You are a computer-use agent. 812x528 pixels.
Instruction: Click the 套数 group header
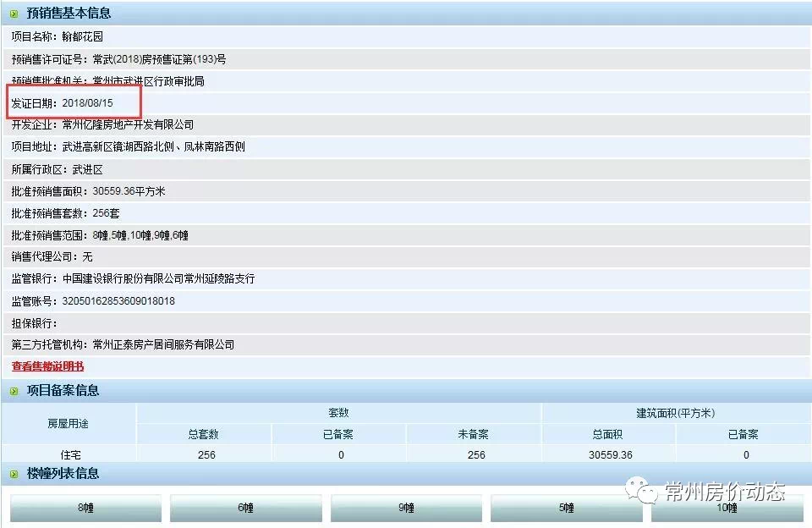pyautogui.click(x=338, y=413)
